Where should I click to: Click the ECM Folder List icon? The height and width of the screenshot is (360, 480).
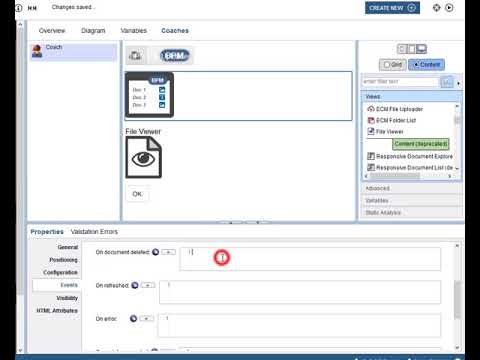pos(371,120)
